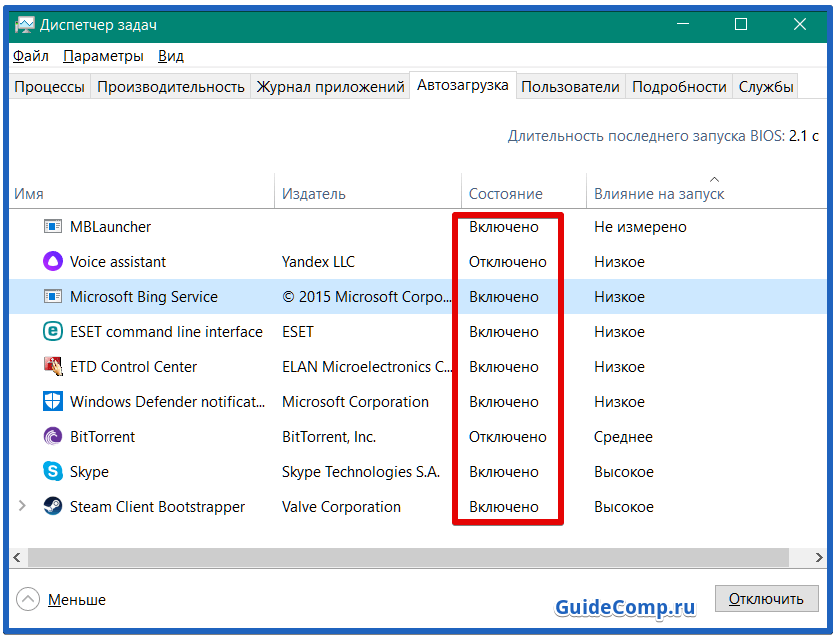
Task: Open the Файл menu
Action: [31, 56]
